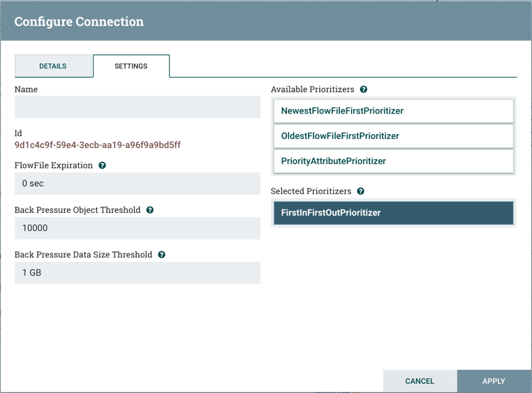Focus the Back Pressure Object Threshold field
Screen dimensions: 532x393
138,228
